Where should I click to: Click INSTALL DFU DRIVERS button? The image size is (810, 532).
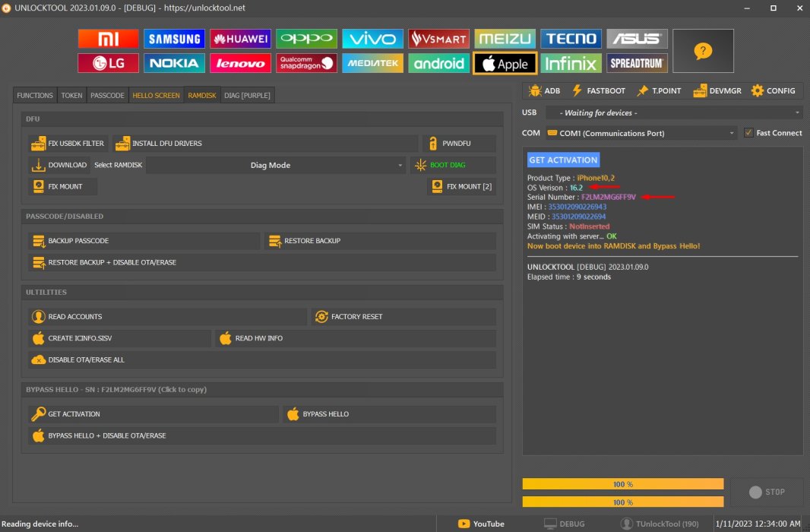[x=265, y=144]
